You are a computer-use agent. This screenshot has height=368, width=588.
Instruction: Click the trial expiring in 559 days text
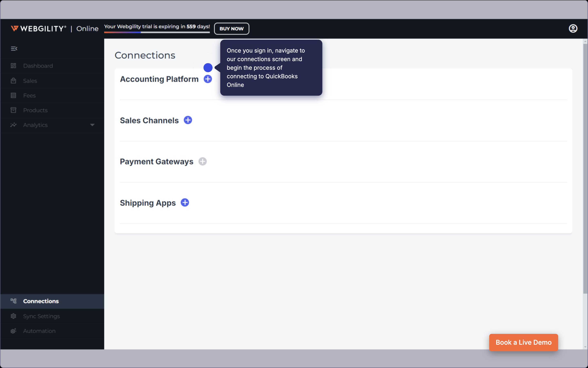[x=157, y=27]
